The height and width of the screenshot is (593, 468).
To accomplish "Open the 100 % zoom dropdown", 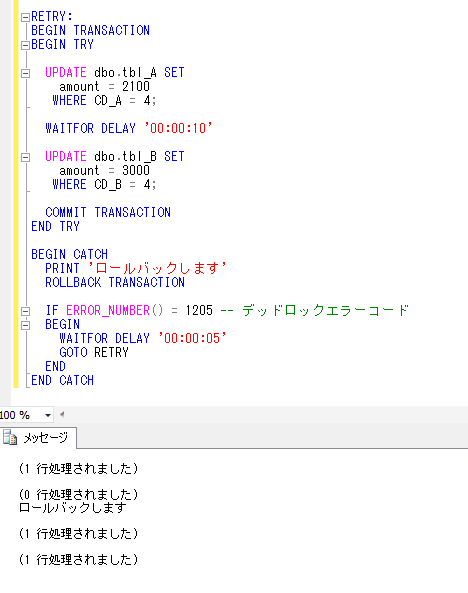I will pos(48,415).
